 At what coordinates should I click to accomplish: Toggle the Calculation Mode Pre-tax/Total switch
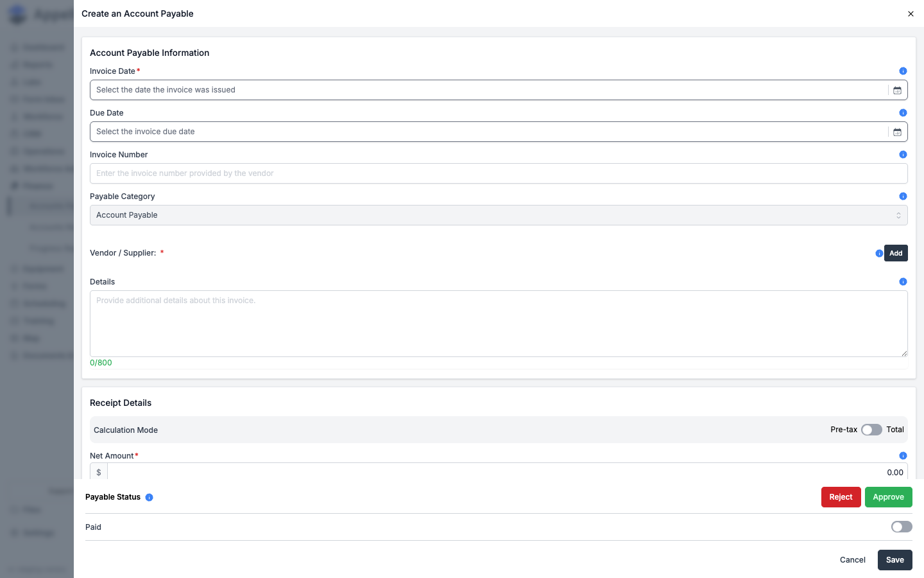point(871,430)
